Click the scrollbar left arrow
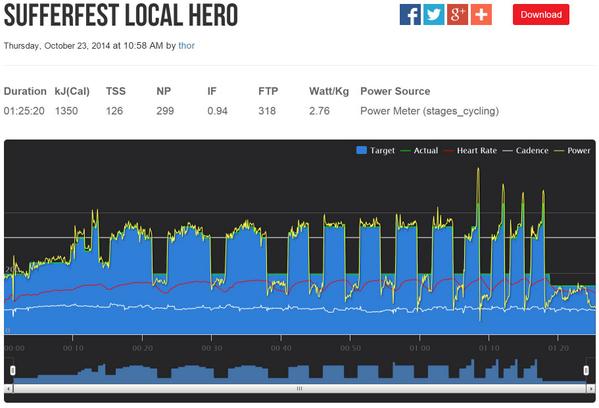The height and width of the screenshot is (408, 599). [x=9, y=389]
